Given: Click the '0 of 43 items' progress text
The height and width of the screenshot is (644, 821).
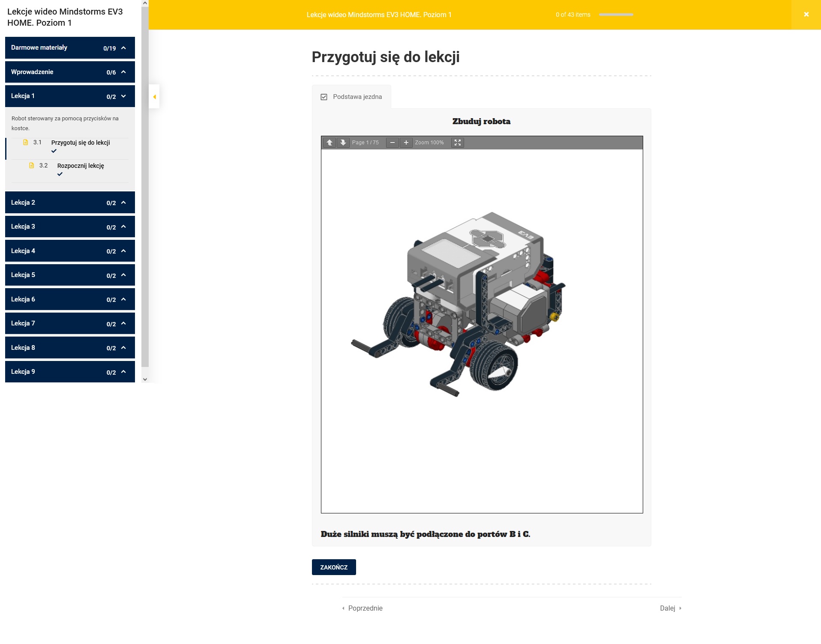Looking at the screenshot, I should coord(573,15).
